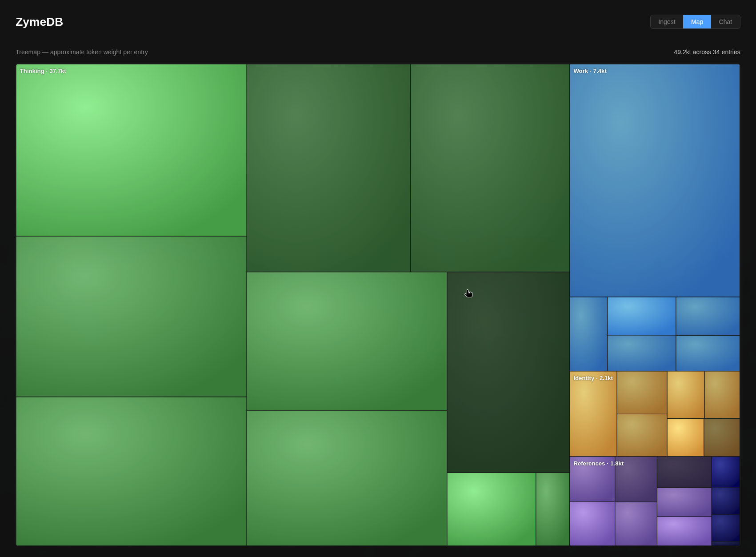This screenshot has width=756, height=557.
Task: Select the darkest green Thinking cell
Action: (508, 372)
